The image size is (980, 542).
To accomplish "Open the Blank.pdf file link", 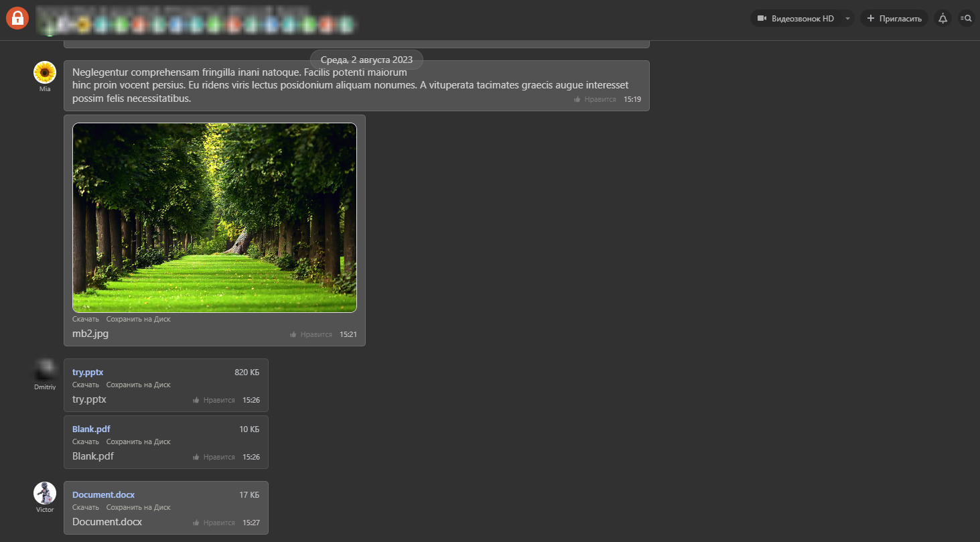I will coord(91,429).
